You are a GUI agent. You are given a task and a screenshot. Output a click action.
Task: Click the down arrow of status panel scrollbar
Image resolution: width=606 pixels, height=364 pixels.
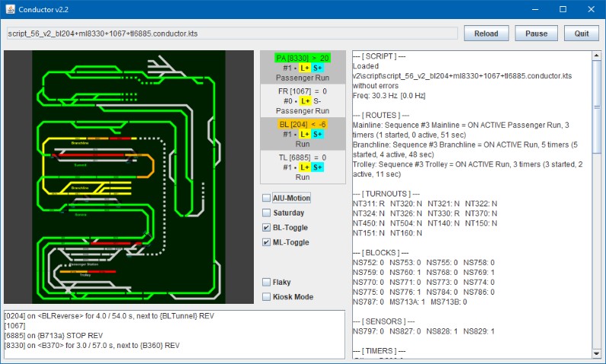(x=596, y=353)
